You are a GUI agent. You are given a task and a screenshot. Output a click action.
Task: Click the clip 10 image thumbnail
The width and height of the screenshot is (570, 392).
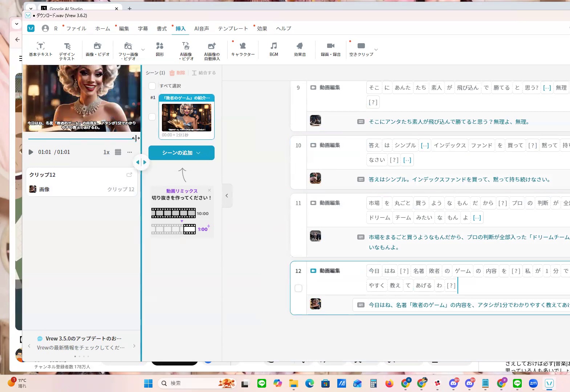pyautogui.click(x=315, y=178)
